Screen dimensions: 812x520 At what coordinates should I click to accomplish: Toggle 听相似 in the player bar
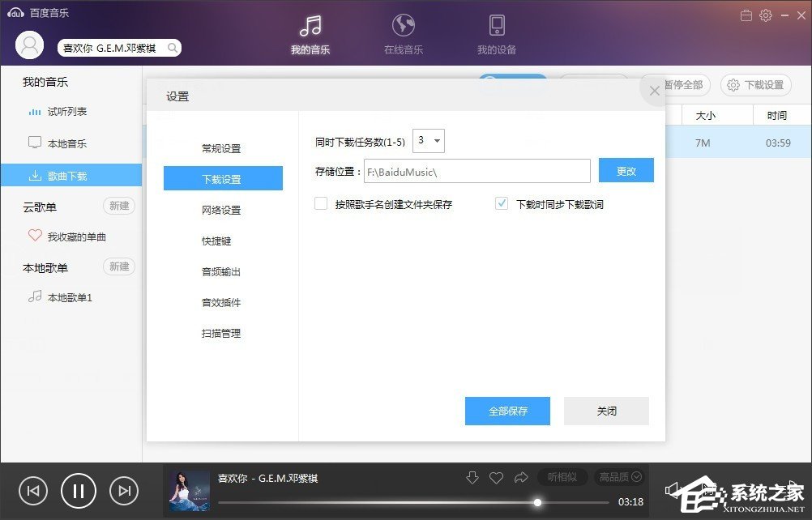562,478
